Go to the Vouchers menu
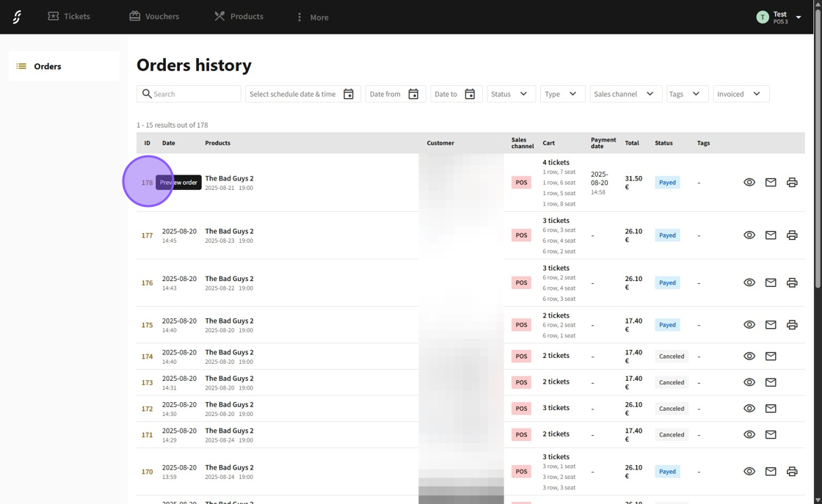This screenshot has height=504, width=822. [154, 16]
